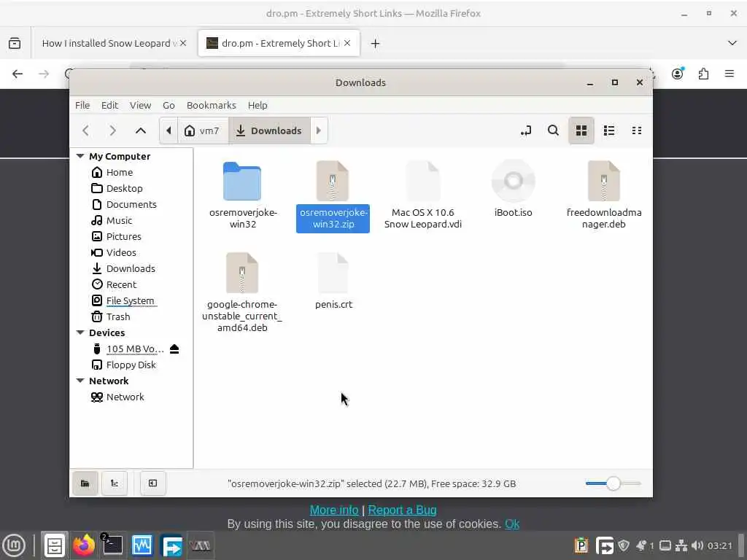Image resolution: width=747 pixels, height=560 pixels.
Task: Open the Linux Mint start menu
Action: point(14,545)
